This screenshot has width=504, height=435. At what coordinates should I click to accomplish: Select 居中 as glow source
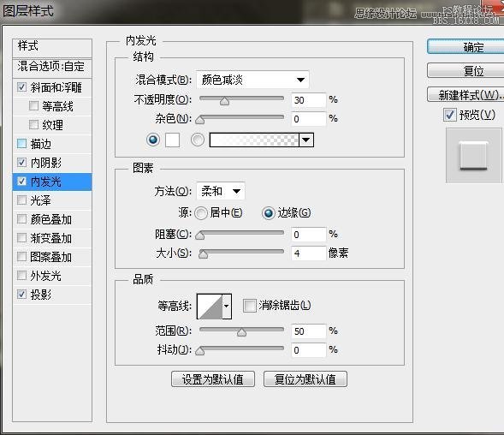click(x=201, y=213)
